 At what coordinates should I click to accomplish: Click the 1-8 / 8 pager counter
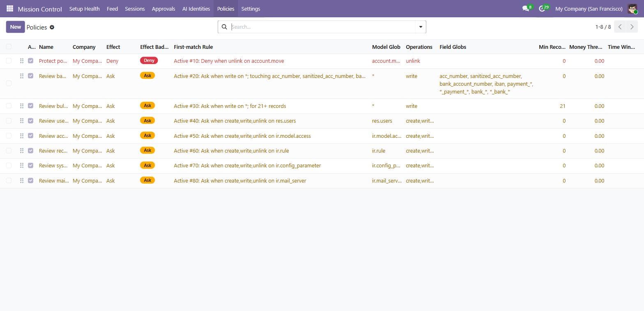tap(603, 27)
